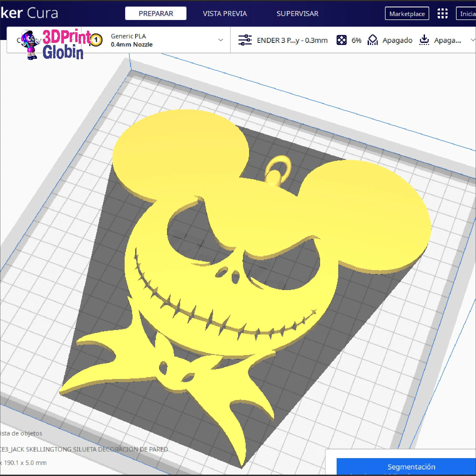476x476 pixels.
Task: Open print settings via sliders icon
Action: pyautogui.click(x=245, y=40)
